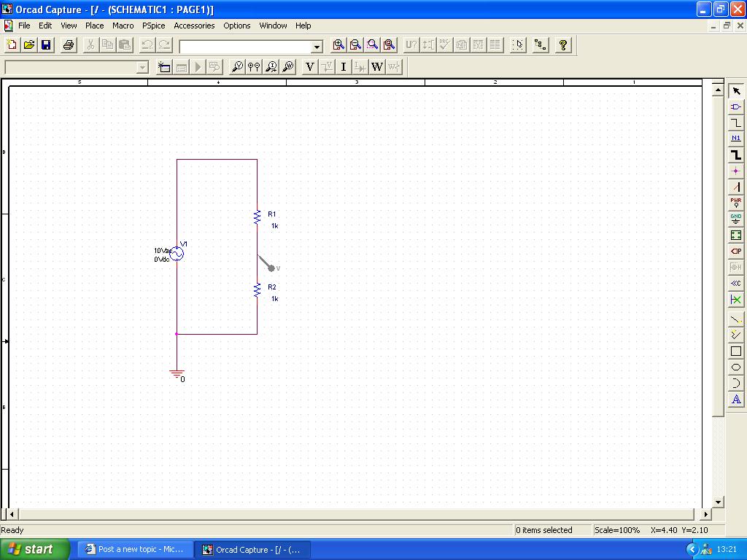Select the Place Bus tool
Image resolution: width=747 pixels, height=560 pixels.
pyautogui.click(x=736, y=155)
